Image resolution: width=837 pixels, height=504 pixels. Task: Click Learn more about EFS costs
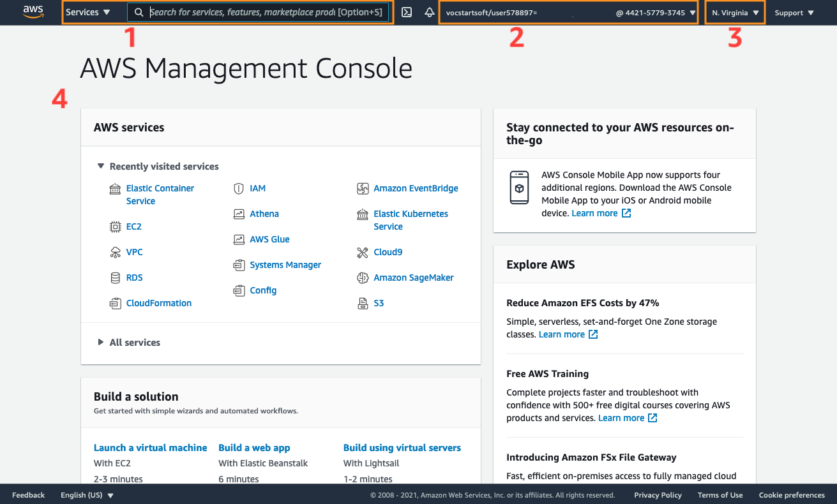click(562, 334)
